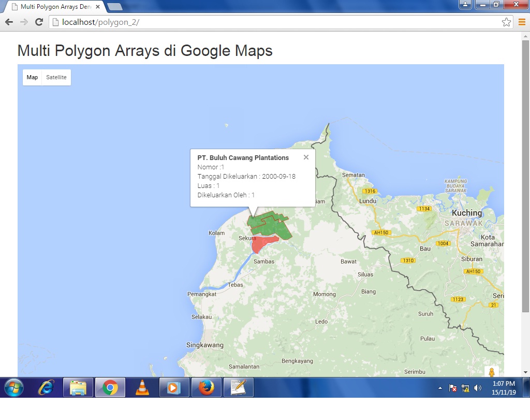Click the Ledo map label
The height and width of the screenshot is (420, 530).
tap(321, 322)
